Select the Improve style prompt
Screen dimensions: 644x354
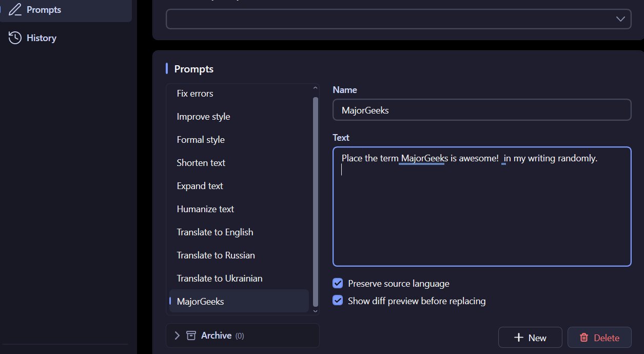pyautogui.click(x=239, y=117)
